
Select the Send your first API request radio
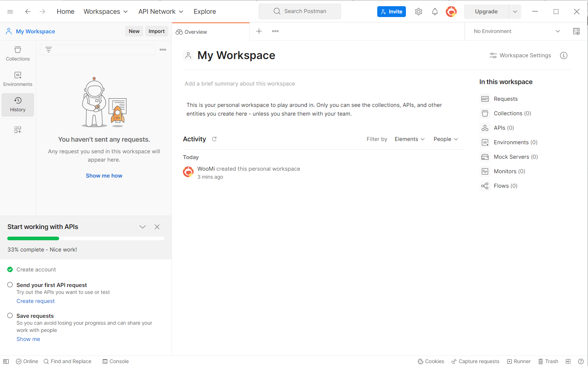coord(10,285)
